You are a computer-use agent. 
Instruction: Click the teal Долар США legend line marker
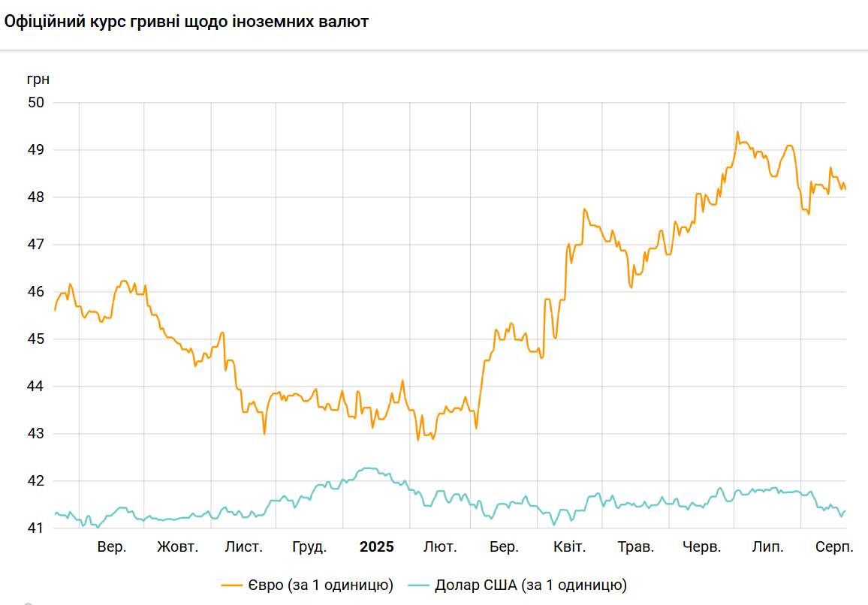[x=419, y=585]
